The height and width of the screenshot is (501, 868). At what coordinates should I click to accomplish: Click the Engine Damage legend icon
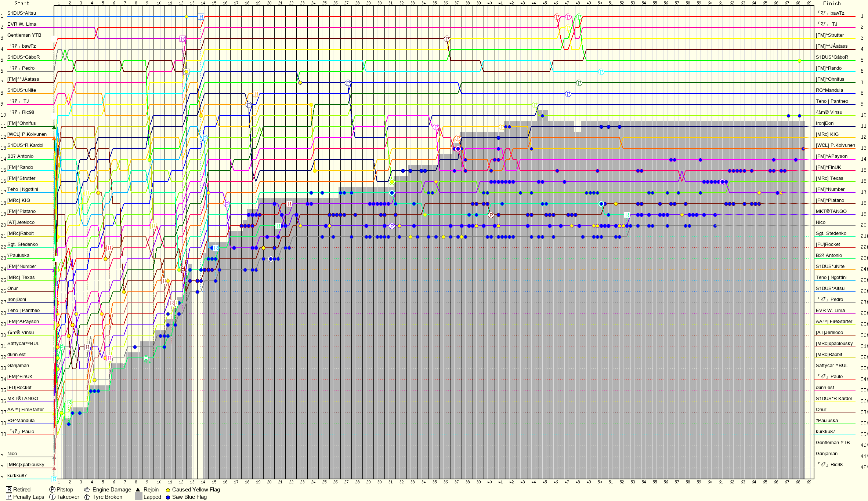87,489
